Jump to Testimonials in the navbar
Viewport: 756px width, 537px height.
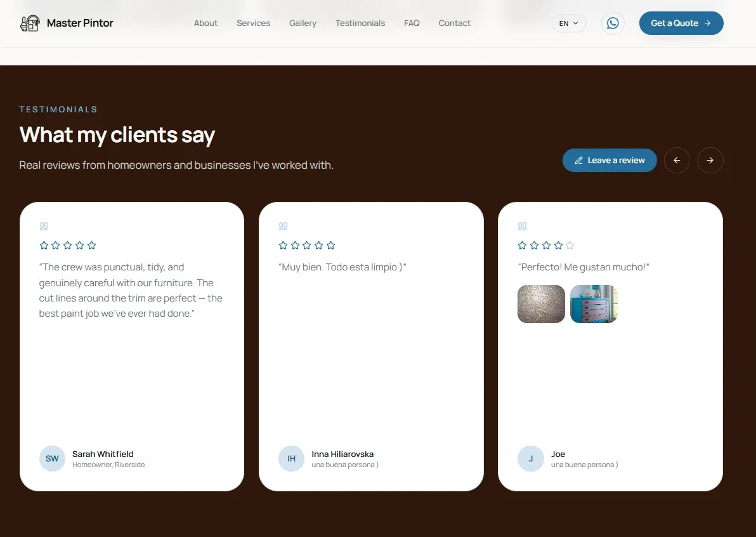coord(360,23)
